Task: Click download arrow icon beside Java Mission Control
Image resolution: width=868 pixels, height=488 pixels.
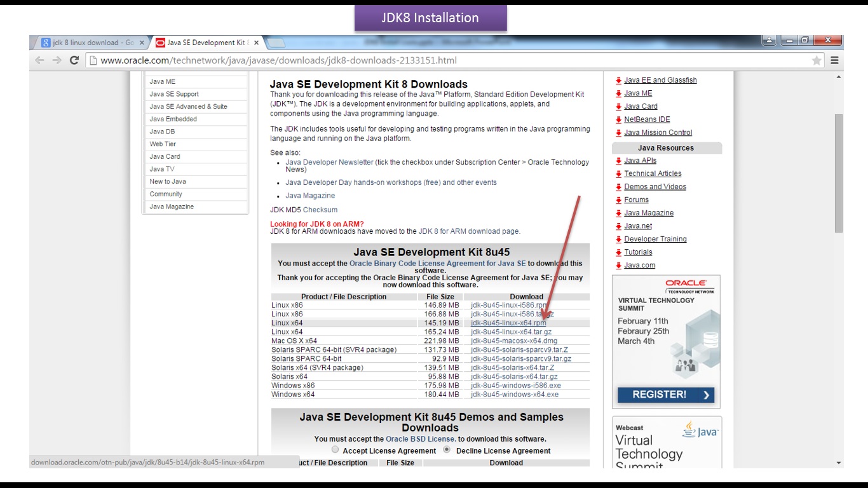Action: tap(618, 133)
